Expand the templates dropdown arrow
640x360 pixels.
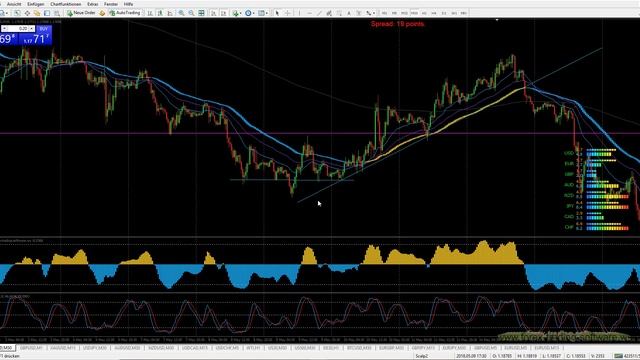click(267, 13)
